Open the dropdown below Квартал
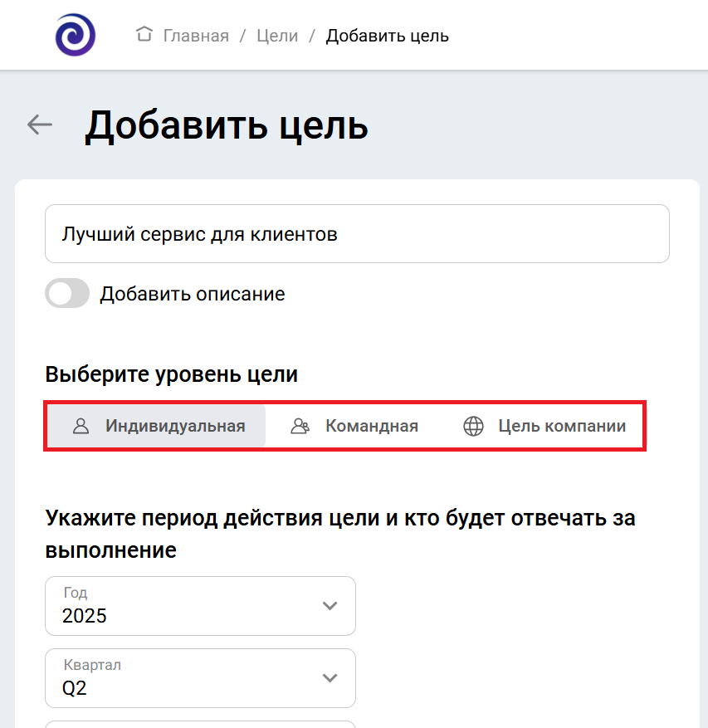The width and height of the screenshot is (708, 728). coord(199,724)
